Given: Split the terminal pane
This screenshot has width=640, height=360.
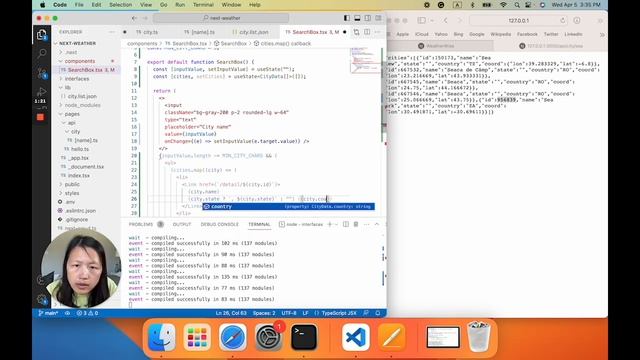Looking at the screenshot, I should click(x=346, y=224).
